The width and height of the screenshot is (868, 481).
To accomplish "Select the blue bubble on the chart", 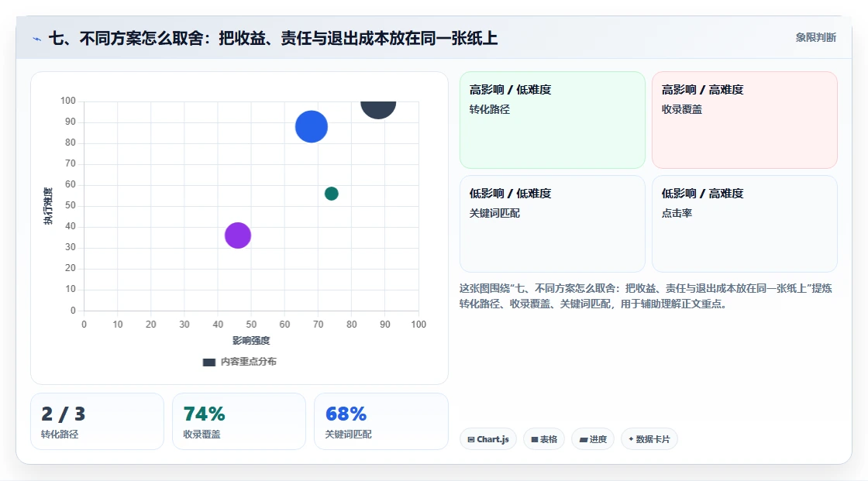I will point(311,126).
